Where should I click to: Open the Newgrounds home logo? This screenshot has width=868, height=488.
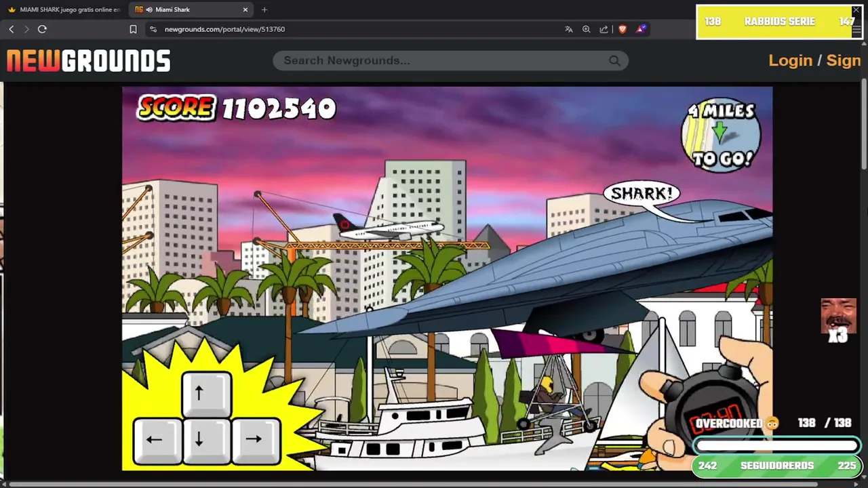tap(88, 61)
